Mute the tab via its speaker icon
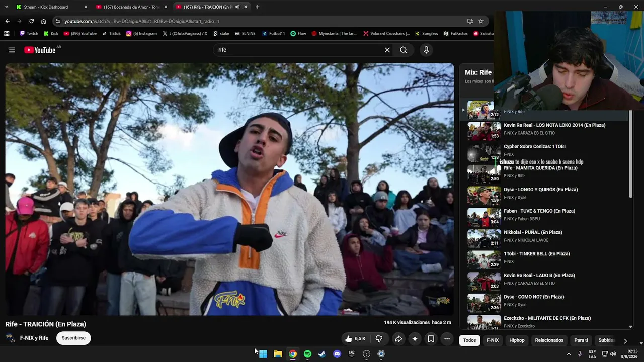 pyautogui.click(x=237, y=7)
